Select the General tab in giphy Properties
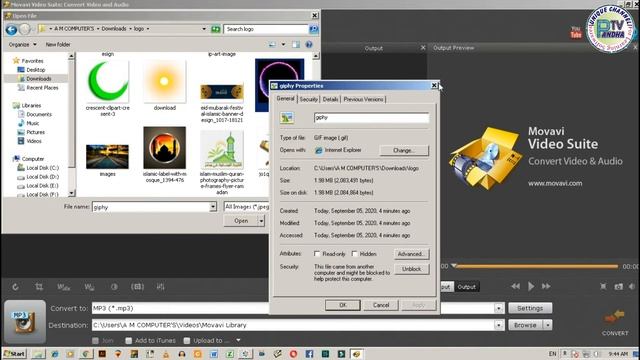The height and width of the screenshot is (360, 640). click(x=285, y=98)
